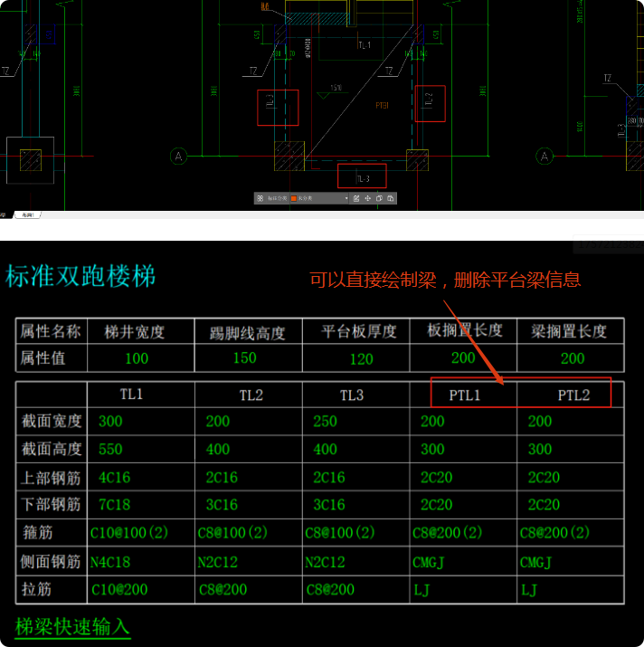Click the 截面宽度 row label

pos(52,421)
